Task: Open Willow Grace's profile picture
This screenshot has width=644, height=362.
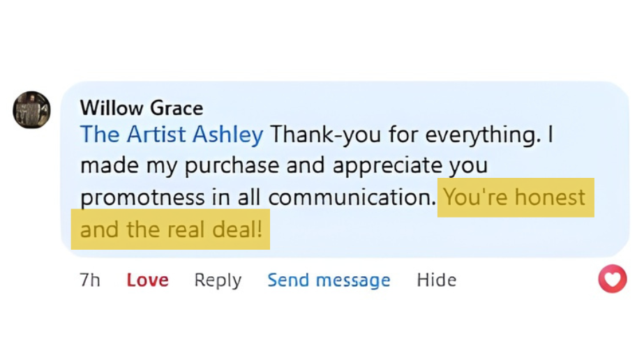Action: 32,110
